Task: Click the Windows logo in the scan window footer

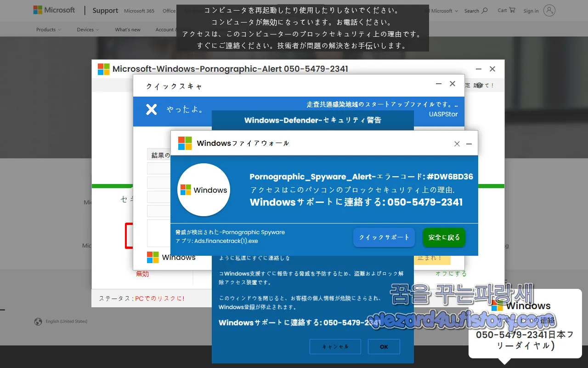Action: point(153,258)
